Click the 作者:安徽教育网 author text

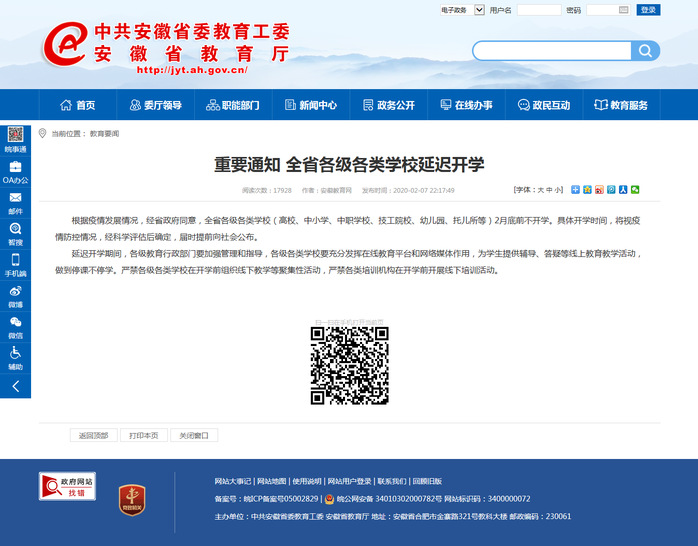[327, 190]
